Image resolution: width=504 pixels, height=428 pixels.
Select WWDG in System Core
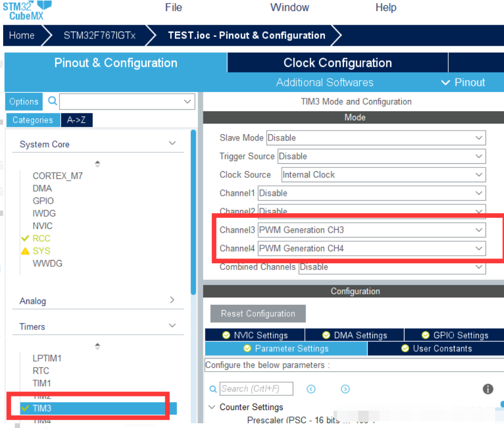point(47,263)
